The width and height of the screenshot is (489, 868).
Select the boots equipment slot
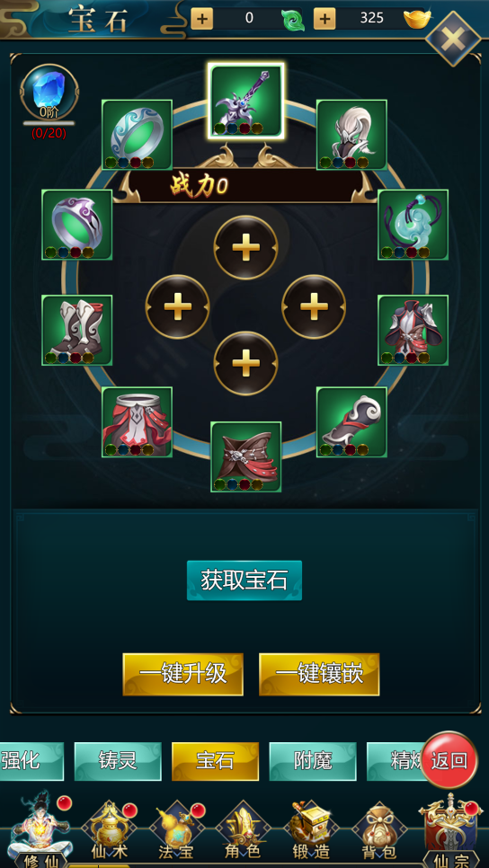click(77, 330)
